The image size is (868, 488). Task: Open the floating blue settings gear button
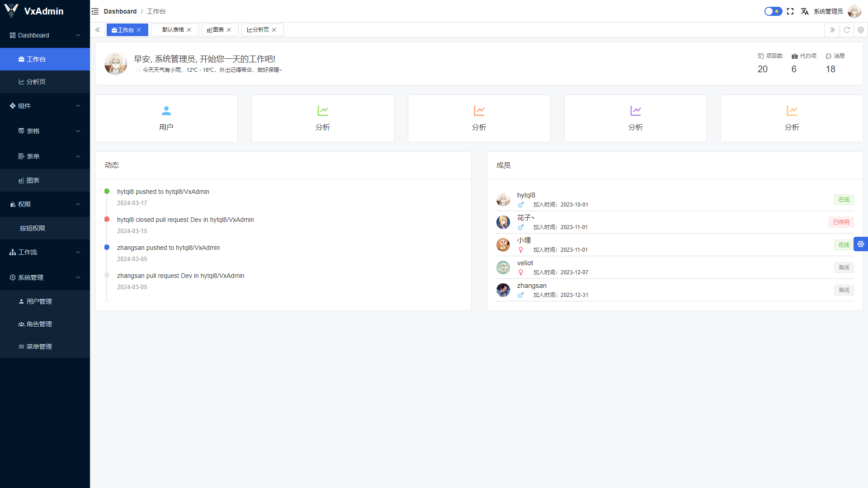pyautogui.click(x=861, y=244)
